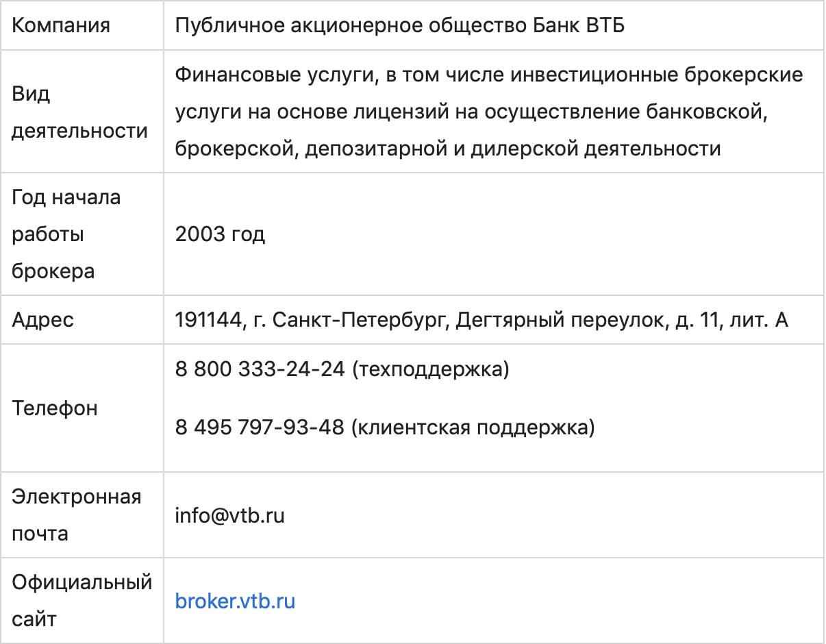Click the info@vtb.ru email address

(x=229, y=515)
